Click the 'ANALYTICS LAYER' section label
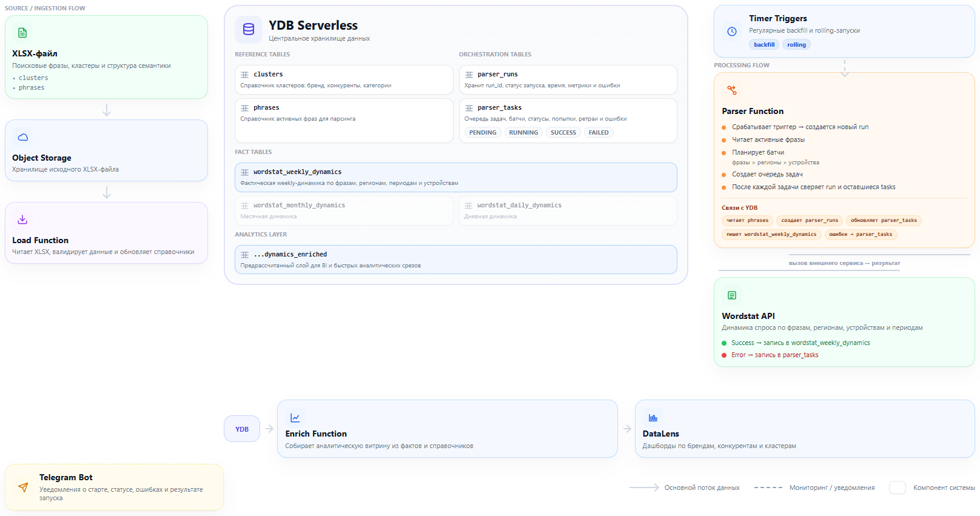980x516 pixels. (x=261, y=234)
